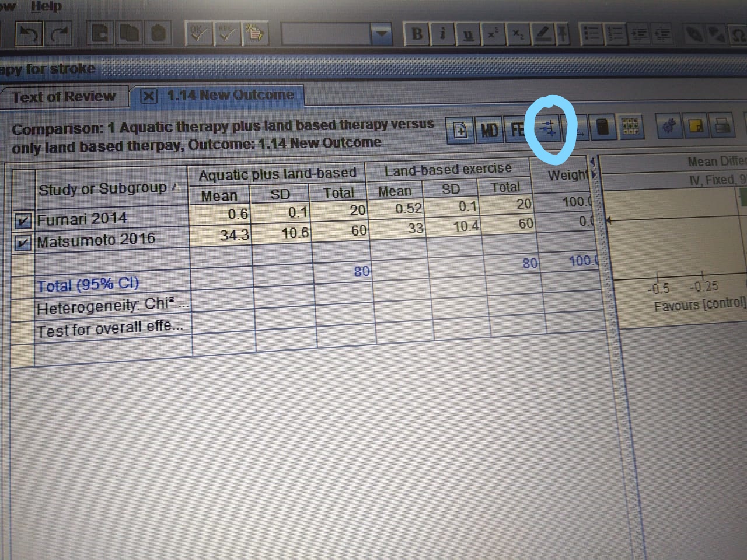This screenshot has width=747, height=560.
Task: Open the calculator tool icon
Action: click(x=603, y=127)
